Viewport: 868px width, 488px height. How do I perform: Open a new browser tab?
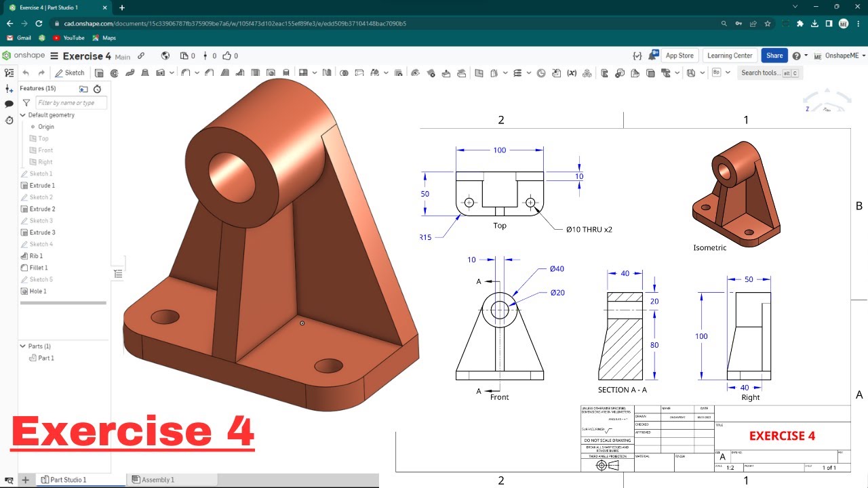122,7
